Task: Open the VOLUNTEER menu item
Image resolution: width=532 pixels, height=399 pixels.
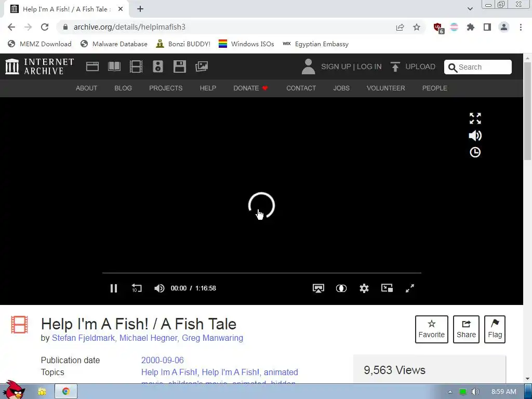Action: click(x=386, y=88)
